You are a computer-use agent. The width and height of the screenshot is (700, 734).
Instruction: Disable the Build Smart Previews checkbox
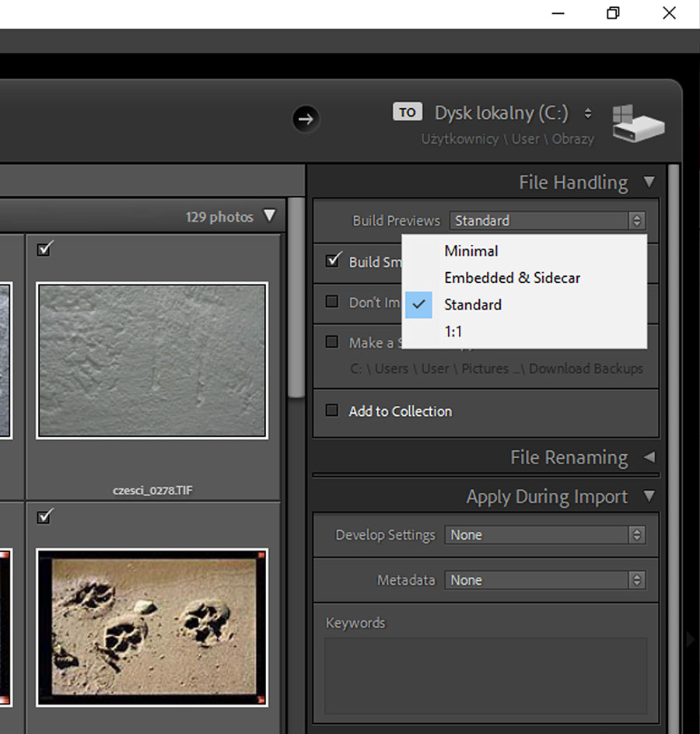334,260
